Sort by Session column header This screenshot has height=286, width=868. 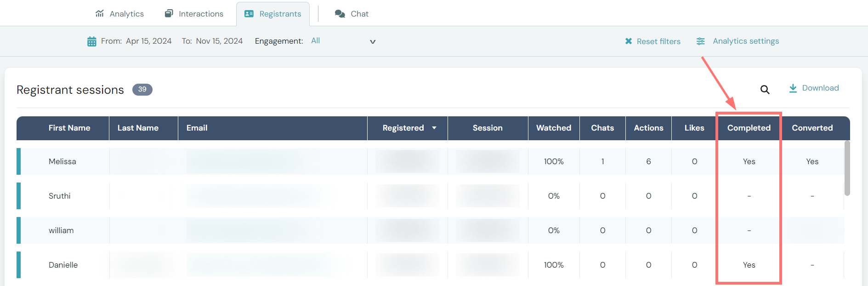pos(488,128)
